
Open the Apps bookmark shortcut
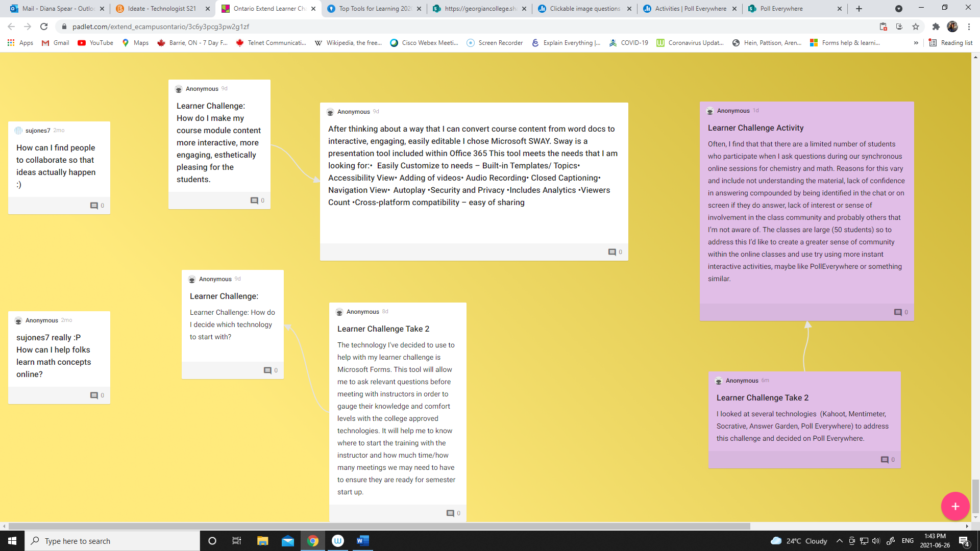point(20,43)
